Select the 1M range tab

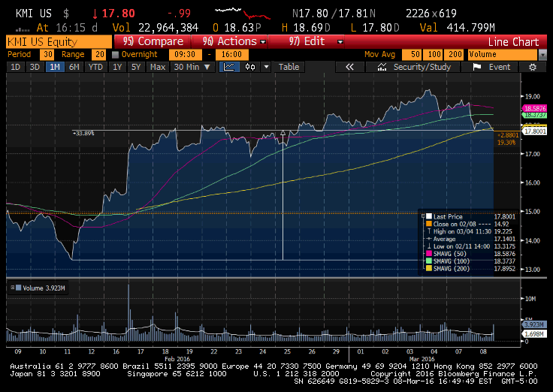[55, 67]
